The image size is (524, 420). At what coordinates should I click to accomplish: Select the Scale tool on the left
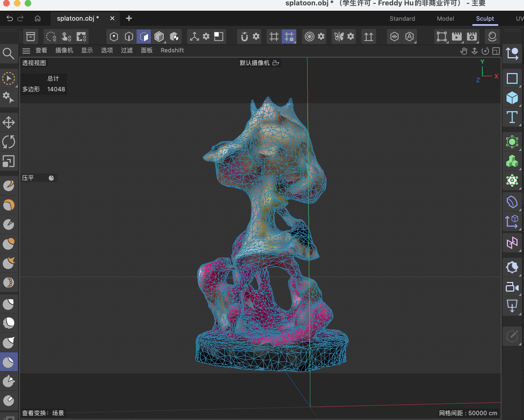9,161
